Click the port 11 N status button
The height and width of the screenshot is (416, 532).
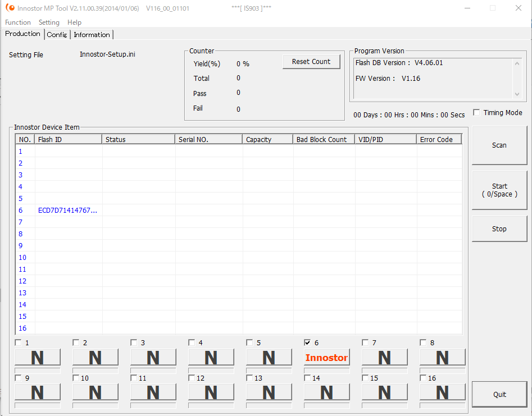pyautogui.click(x=153, y=392)
